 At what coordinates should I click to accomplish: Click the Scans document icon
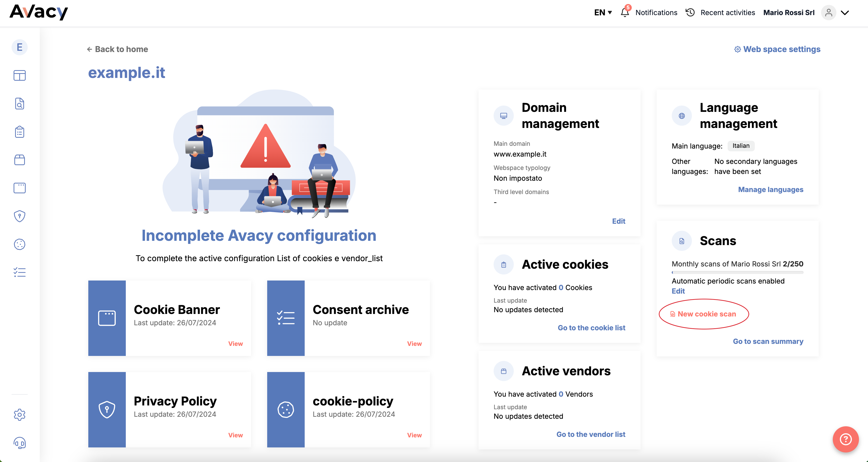[682, 241]
